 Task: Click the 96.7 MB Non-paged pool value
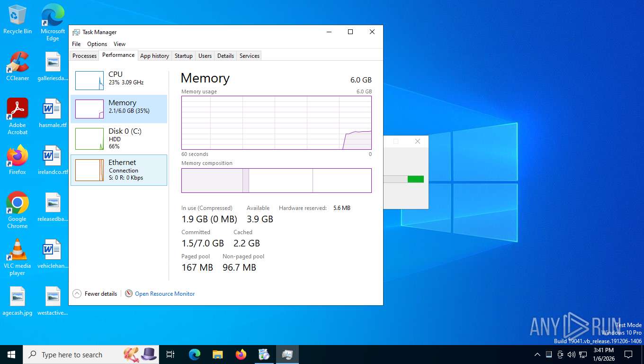point(240,267)
